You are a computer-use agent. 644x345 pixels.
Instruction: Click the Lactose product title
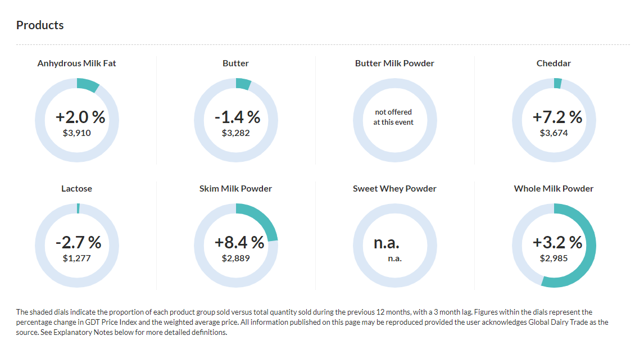pyautogui.click(x=76, y=189)
